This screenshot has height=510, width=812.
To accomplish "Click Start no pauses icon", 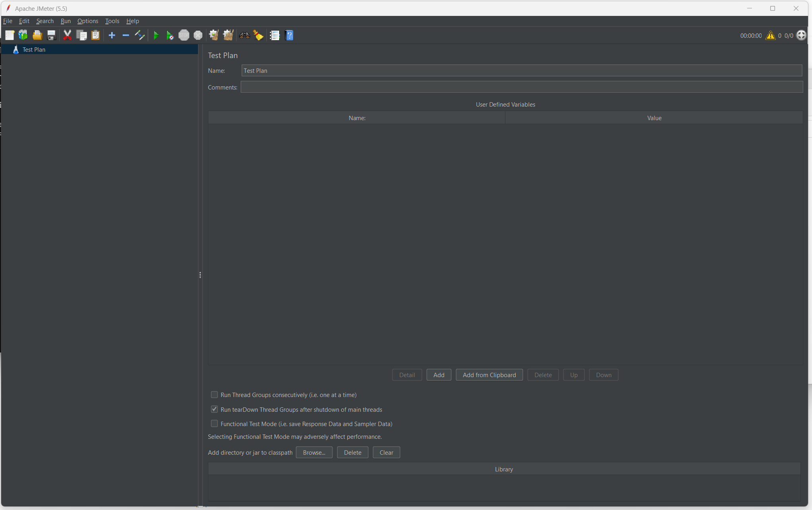I will (x=170, y=35).
